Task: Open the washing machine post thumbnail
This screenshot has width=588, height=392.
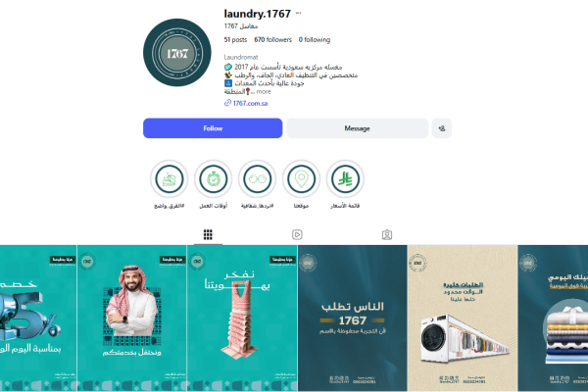Action: (x=462, y=318)
